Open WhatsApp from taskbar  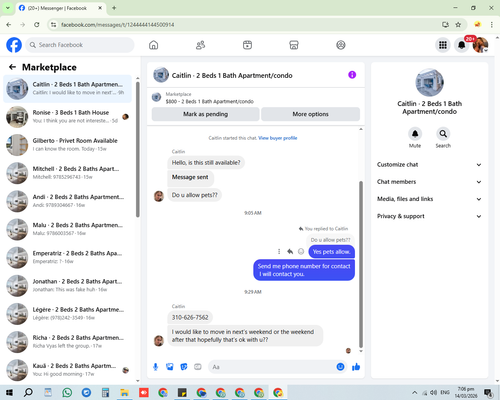tap(67, 393)
